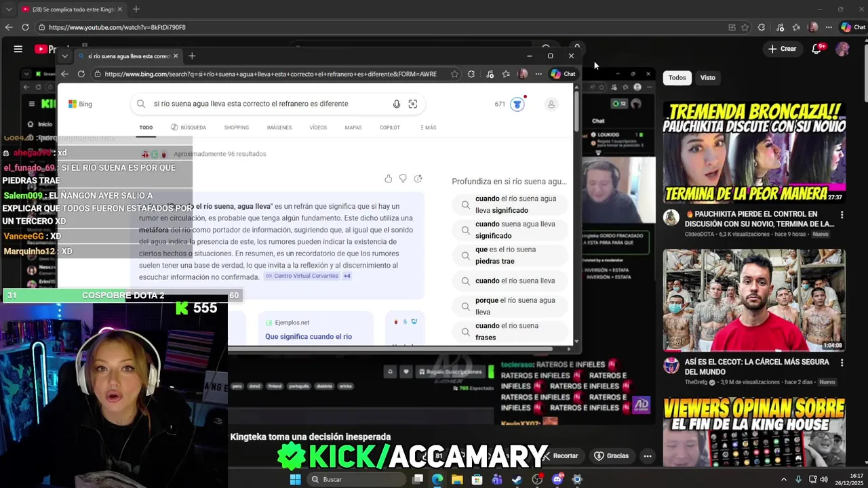Select the Todos filter chip

(x=677, y=77)
